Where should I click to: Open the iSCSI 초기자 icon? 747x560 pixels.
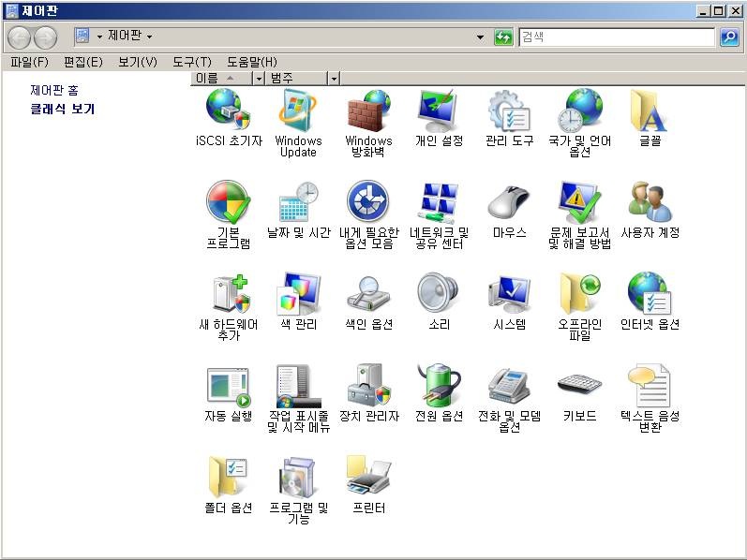(229, 111)
